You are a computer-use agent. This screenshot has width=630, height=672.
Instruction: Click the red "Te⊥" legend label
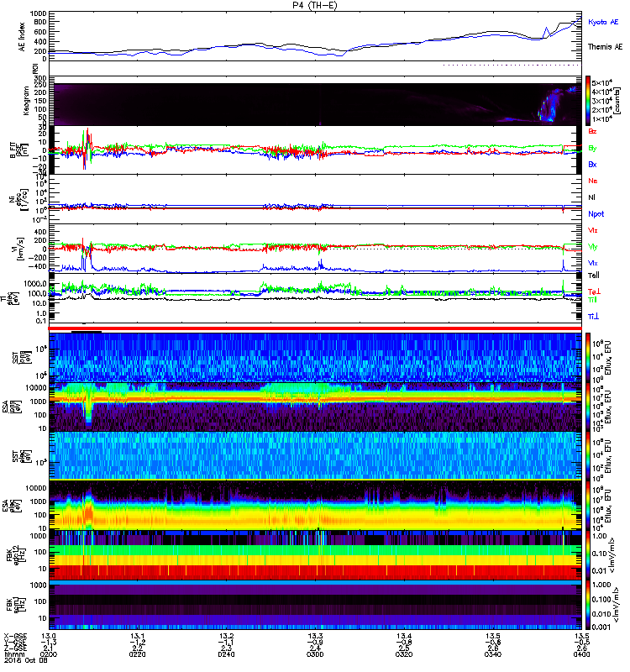tap(594, 291)
